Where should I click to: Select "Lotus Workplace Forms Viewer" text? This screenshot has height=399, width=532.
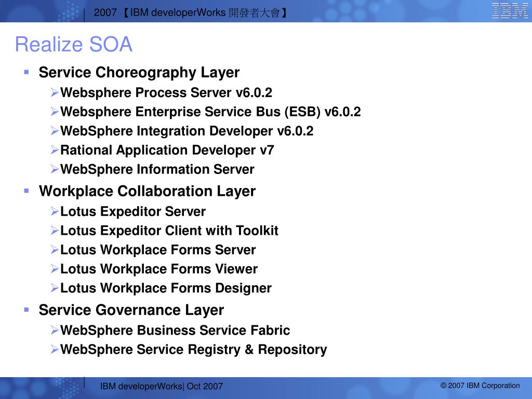click(x=159, y=269)
